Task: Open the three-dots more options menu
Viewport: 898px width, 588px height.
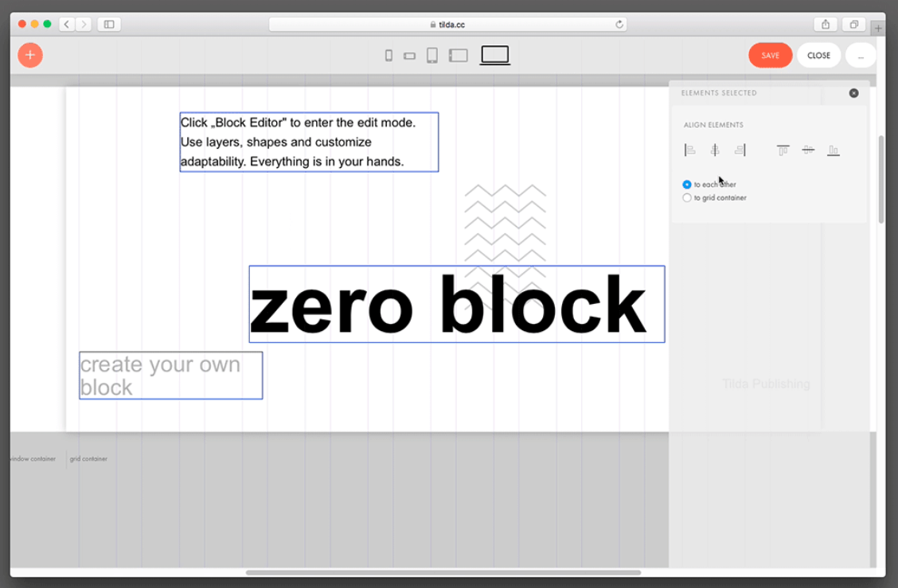Action: tap(861, 56)
